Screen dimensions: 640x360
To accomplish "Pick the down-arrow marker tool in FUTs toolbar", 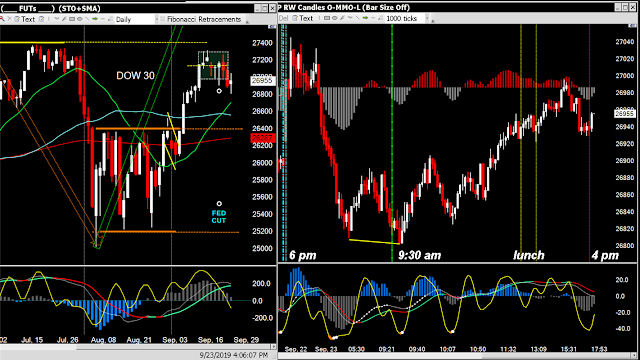I will [57, 19].
